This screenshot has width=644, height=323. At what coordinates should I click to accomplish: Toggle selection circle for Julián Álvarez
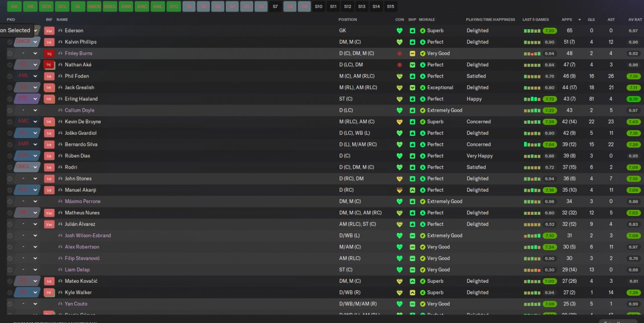pyautogui.click(x=10, y=224)
